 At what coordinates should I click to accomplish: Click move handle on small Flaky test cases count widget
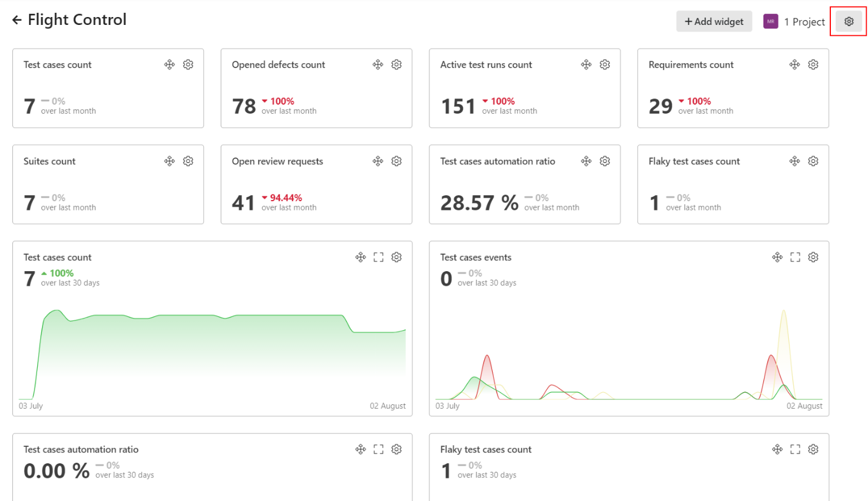(794, 161)
